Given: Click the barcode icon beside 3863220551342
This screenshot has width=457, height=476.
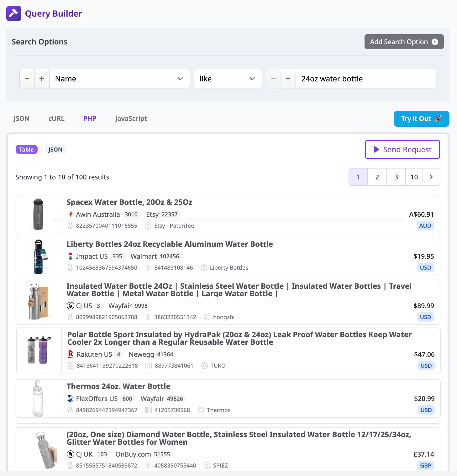Looking at the screenshot, I should (148, 317).
